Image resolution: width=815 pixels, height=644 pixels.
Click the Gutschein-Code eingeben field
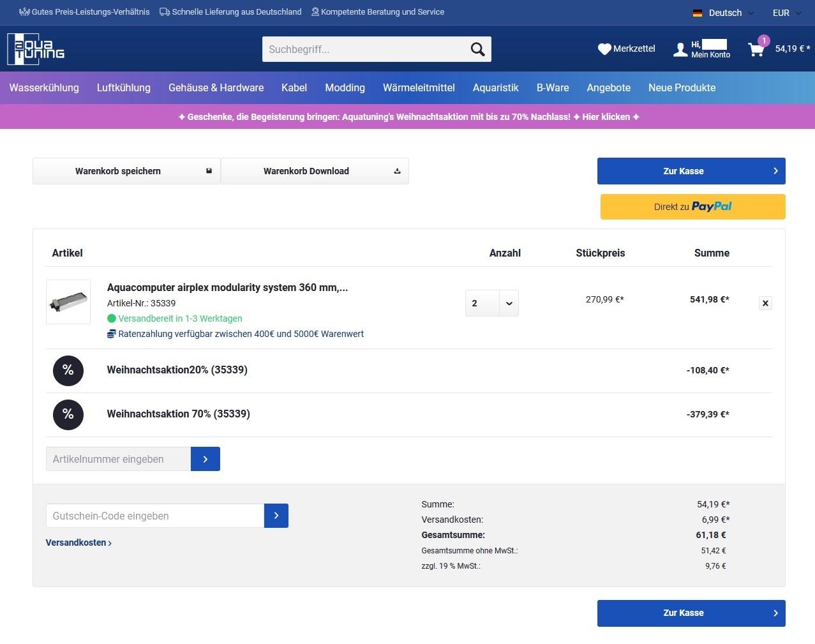point(155,516)
